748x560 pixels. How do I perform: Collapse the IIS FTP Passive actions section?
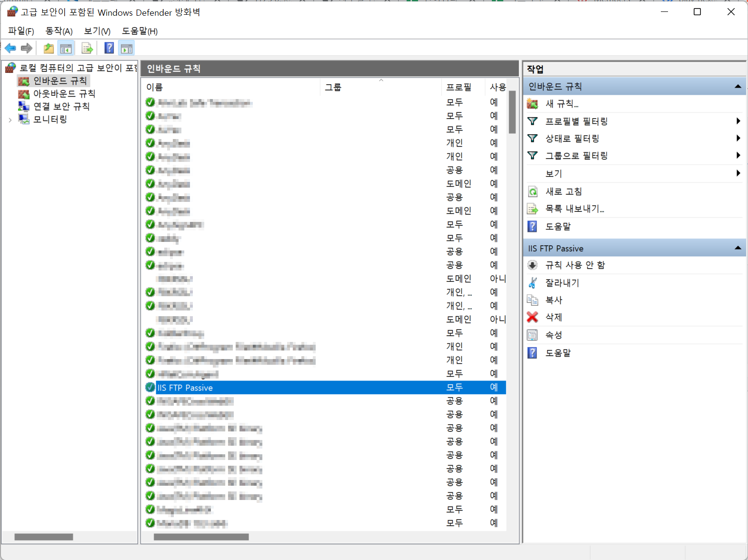[x=738, y=248]
